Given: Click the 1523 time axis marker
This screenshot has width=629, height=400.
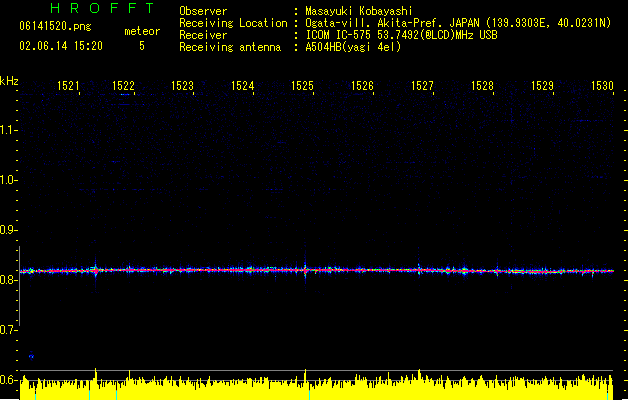Looking at the screenshot, I should [183, 86].
